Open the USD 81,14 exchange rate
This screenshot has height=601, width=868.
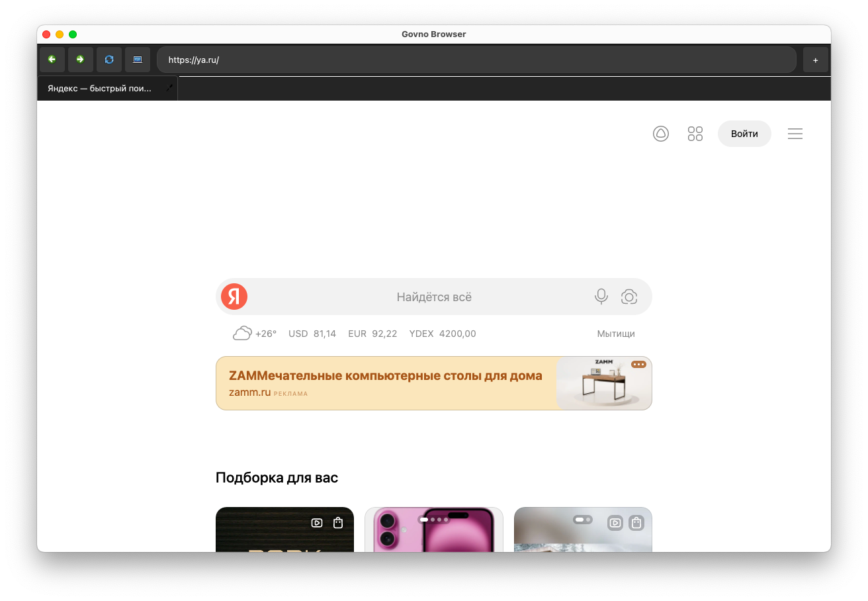(x=312, y=334)
